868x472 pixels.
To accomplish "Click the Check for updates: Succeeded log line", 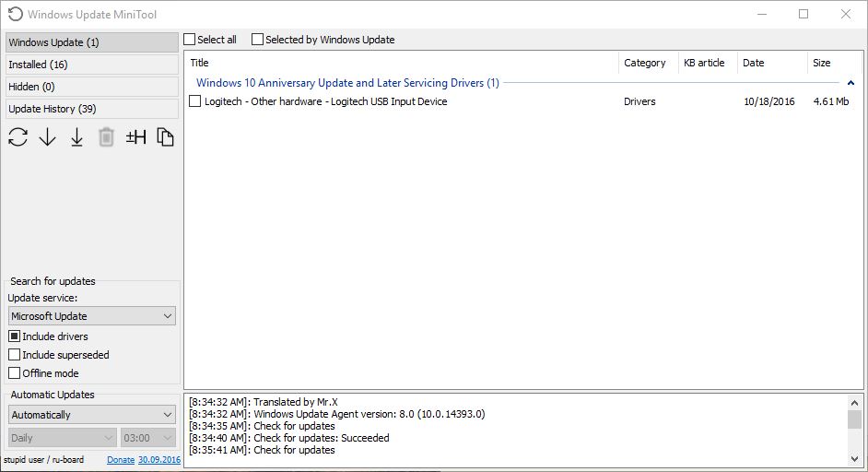I will coord(289,438).
